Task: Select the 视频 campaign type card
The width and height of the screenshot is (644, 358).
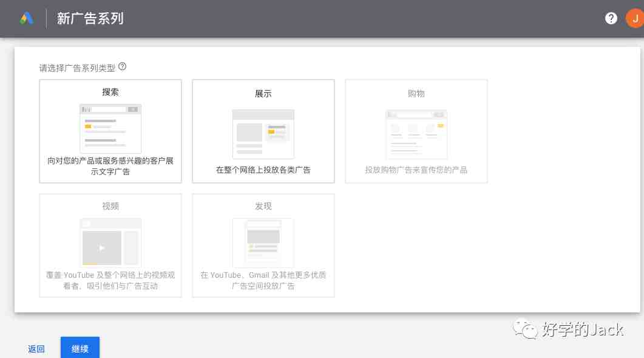Action: pyautogui.click(x=110, y=245)
